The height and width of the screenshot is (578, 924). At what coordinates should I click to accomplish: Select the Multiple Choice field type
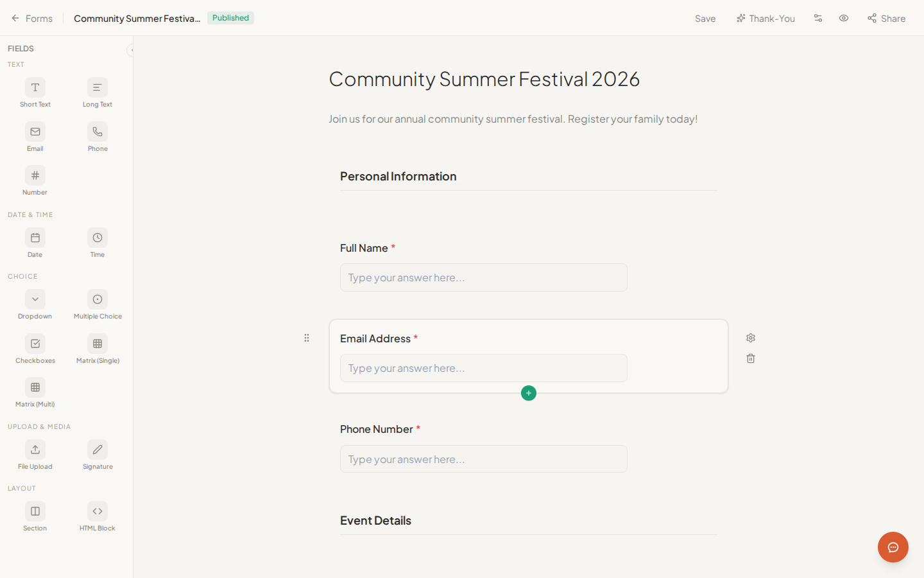tap(97, 304)
